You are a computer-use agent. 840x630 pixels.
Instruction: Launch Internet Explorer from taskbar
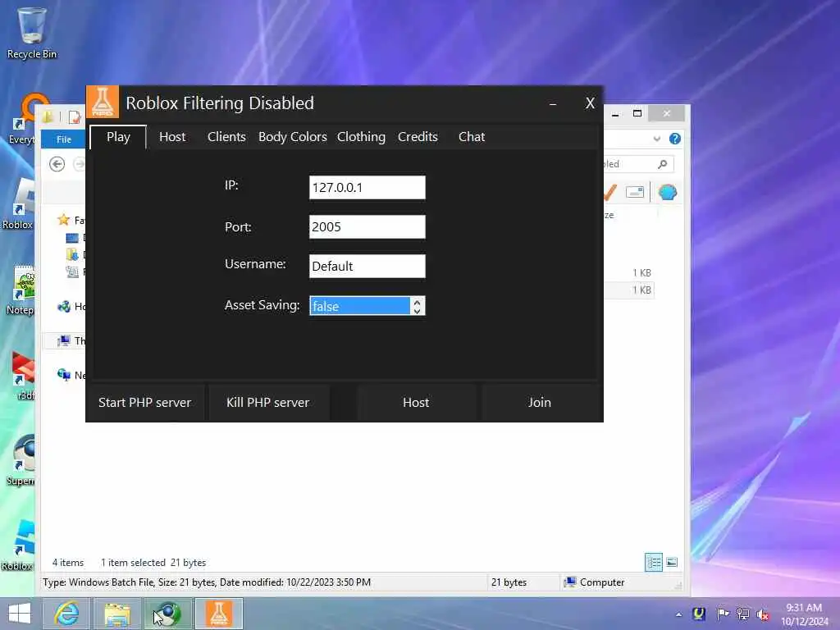click(x=67, y=614)
